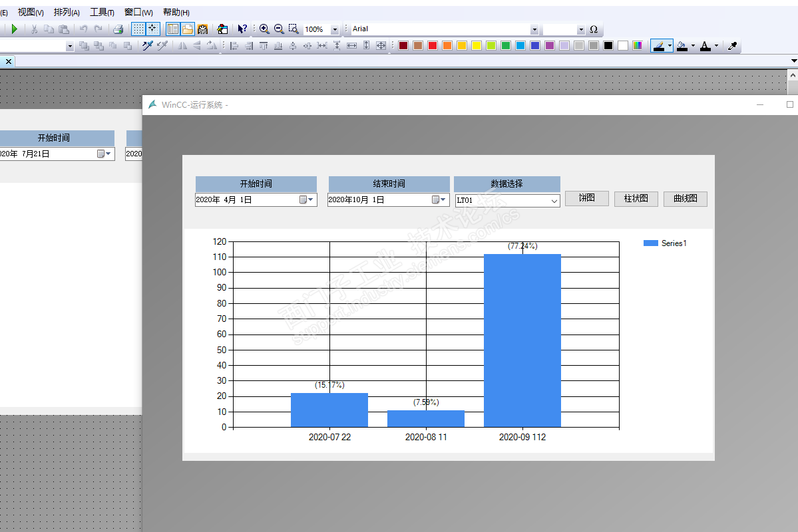This screenshot has height=532, width=798.
Task: Open the font size dropdown
Action: click(x=580, y=29)
